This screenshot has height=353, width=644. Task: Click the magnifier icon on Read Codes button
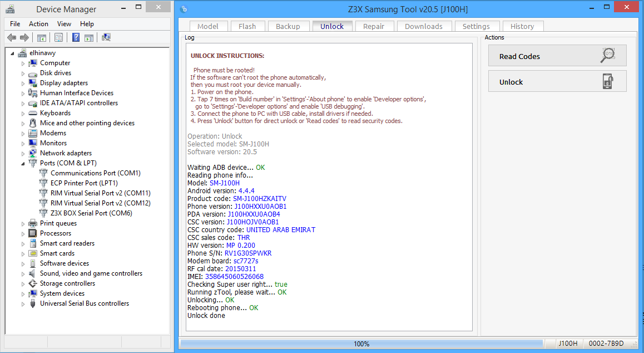607,56
